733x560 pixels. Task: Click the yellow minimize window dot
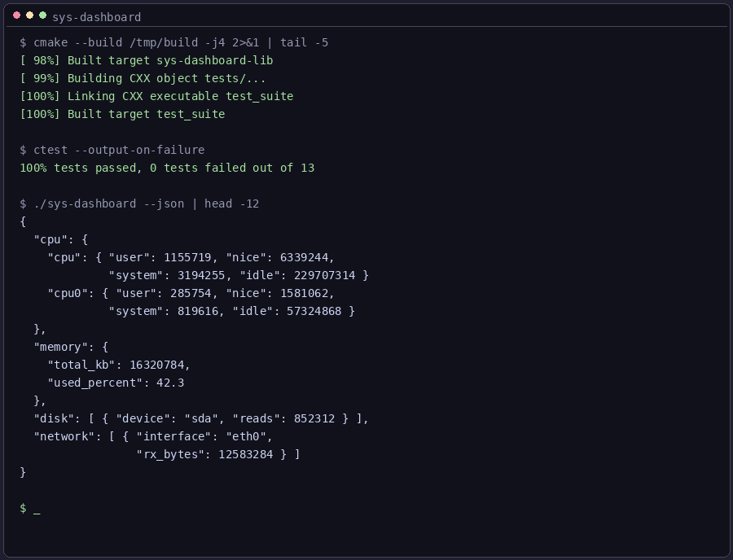point(30,15)
